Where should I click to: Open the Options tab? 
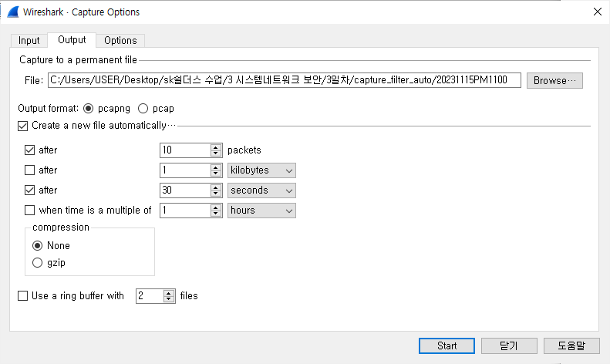(120, 40)
